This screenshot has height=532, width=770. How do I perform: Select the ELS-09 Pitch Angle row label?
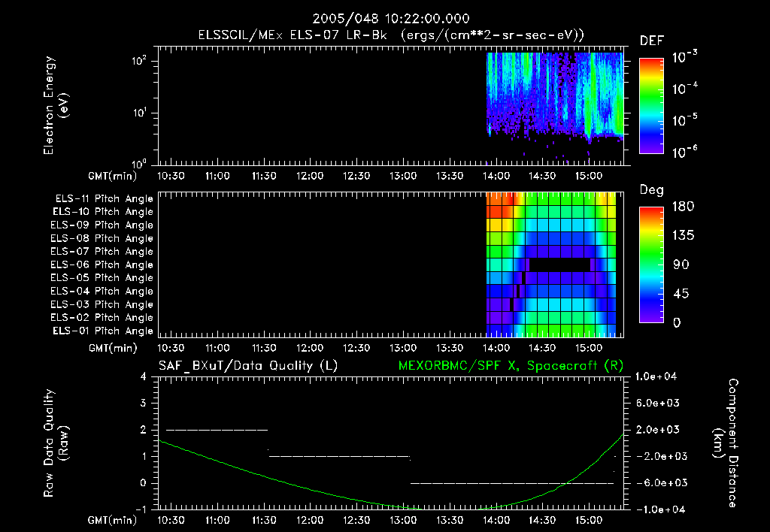tap(102, 225)
